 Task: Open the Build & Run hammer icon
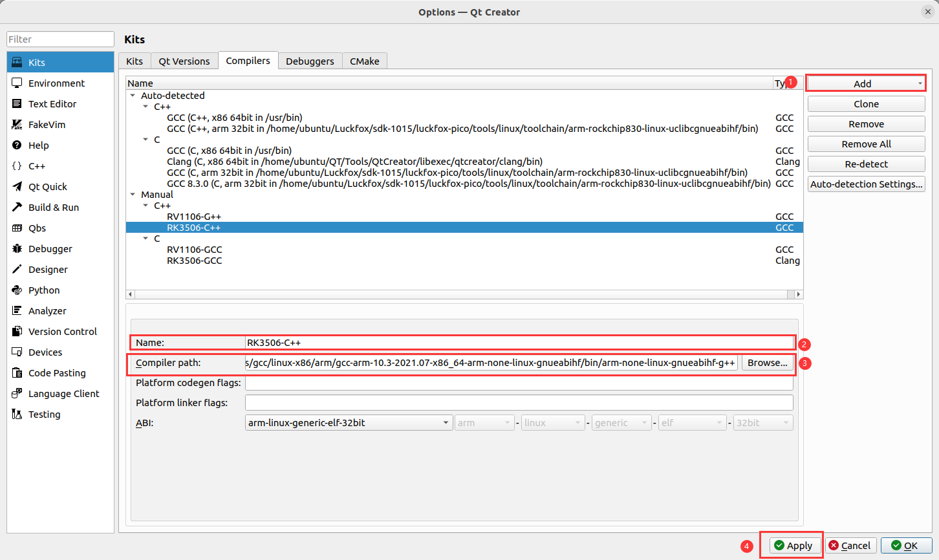[17, 208]
